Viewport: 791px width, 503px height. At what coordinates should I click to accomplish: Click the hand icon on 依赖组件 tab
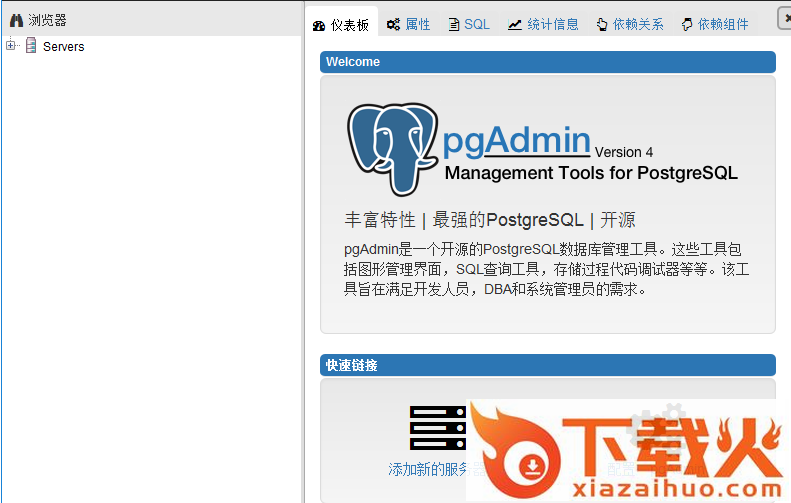(687, 24)
